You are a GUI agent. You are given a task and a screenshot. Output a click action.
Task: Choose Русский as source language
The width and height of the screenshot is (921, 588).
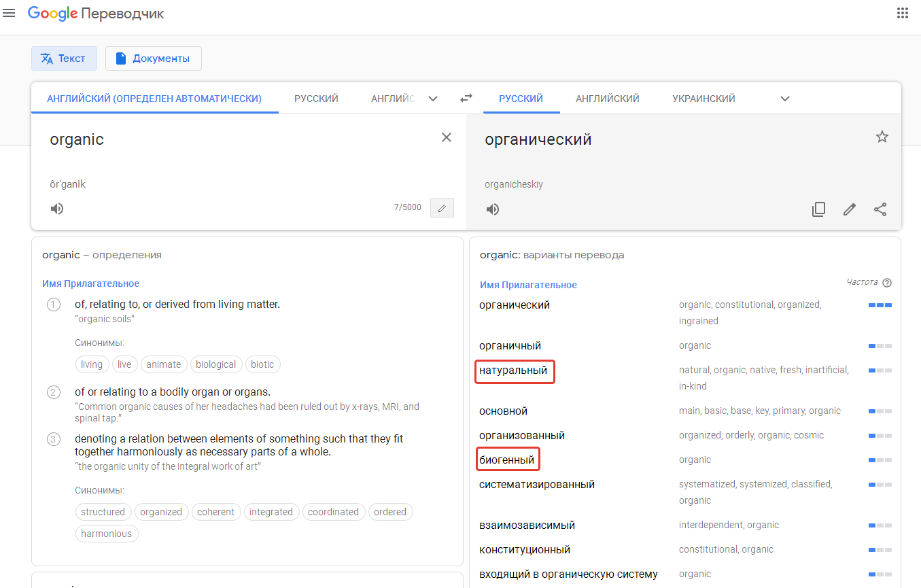pos(316,99)
